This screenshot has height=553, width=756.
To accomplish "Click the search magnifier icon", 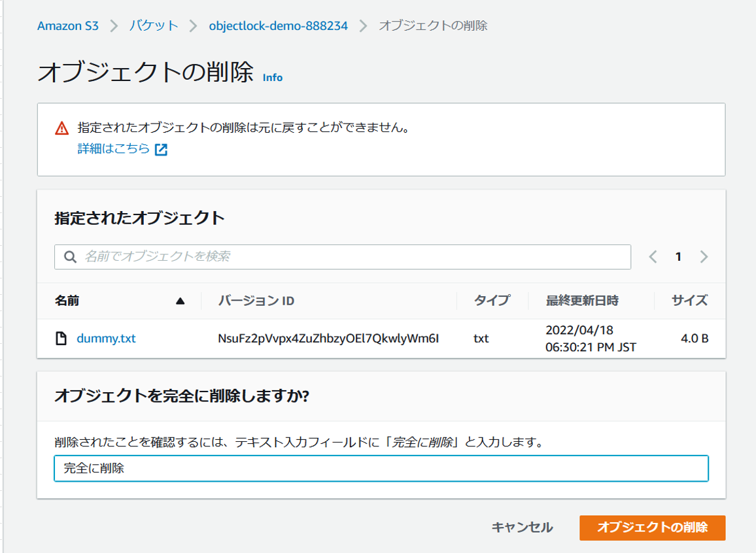I will (71, 257).
